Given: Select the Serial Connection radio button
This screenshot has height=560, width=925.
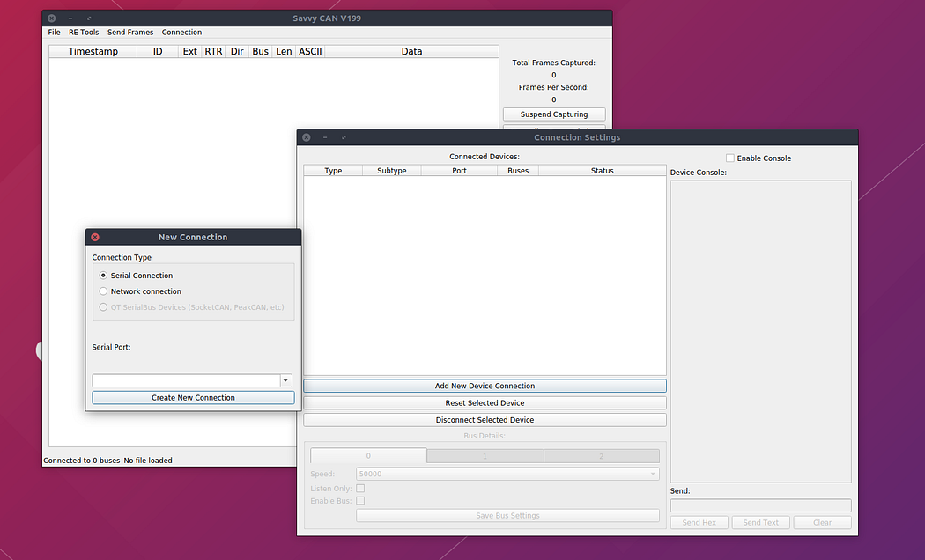Looking at the screenshot, I should point(103,276).
